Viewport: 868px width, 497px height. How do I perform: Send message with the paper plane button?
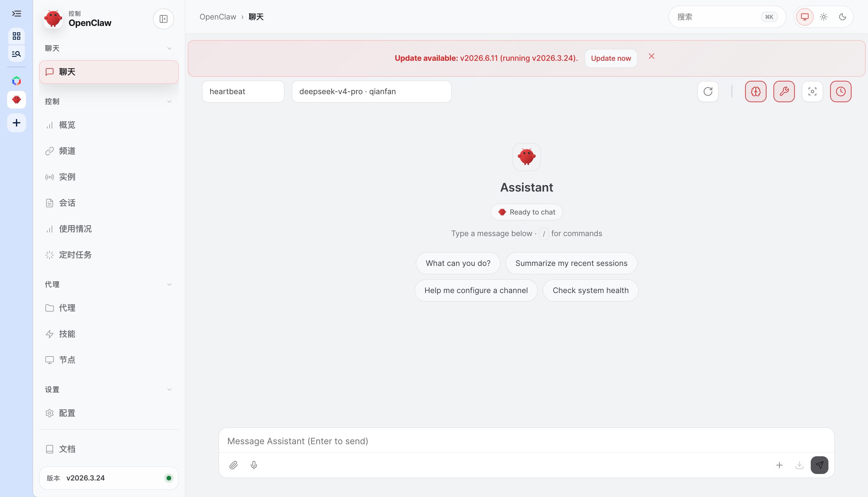(x=820, y=465)
